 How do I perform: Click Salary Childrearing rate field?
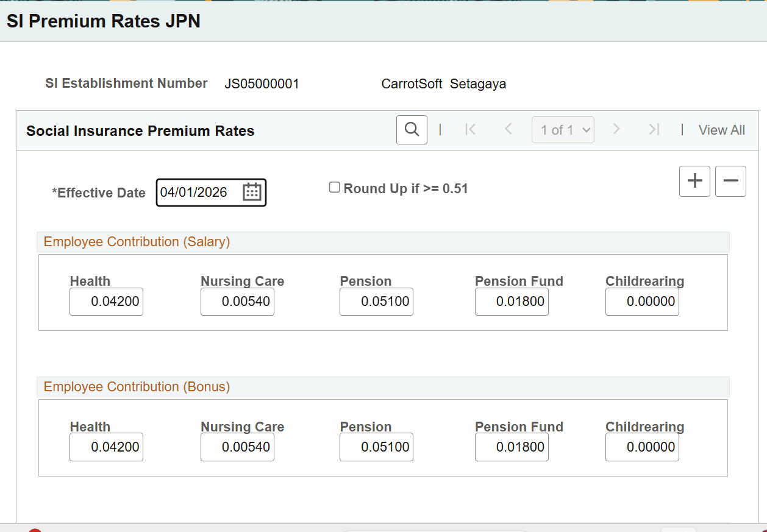click(642, 302)
